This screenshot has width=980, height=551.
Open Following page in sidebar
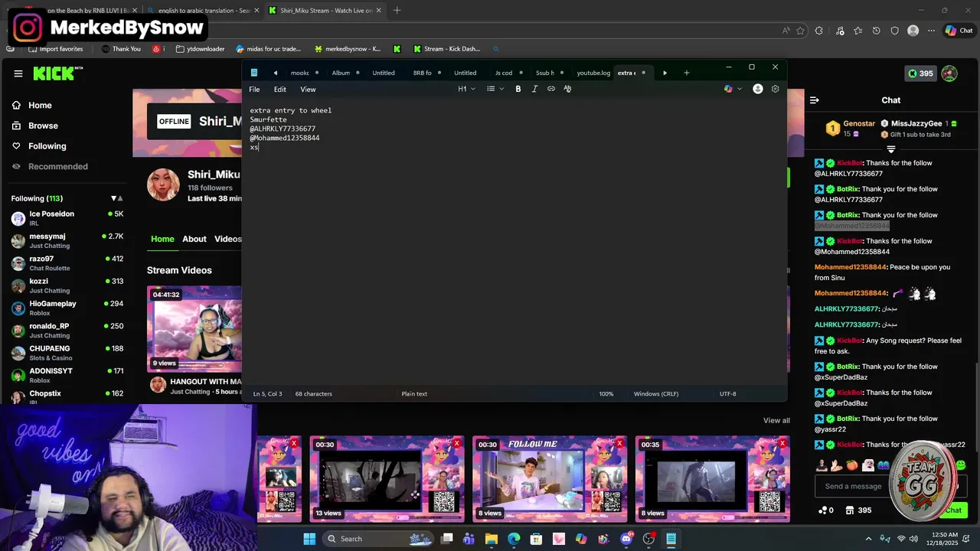pos(47,146)
